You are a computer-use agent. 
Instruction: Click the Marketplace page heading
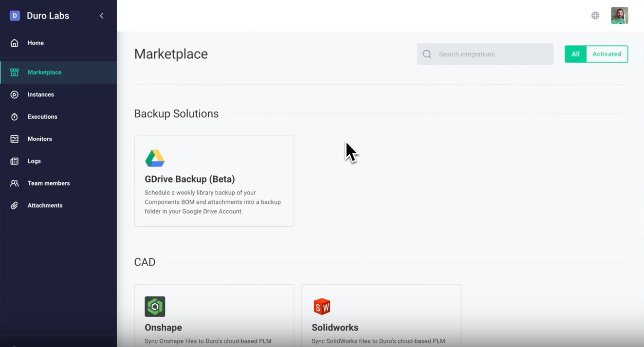[171, 54]
